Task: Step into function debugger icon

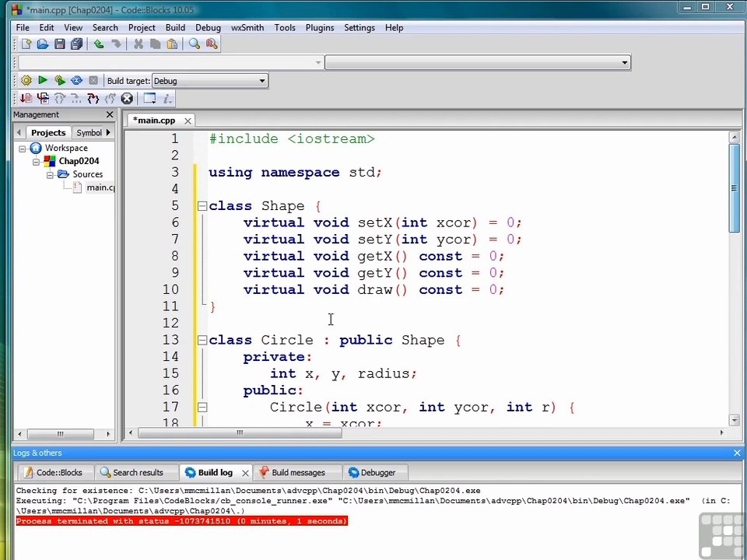Action: (93, 99)
